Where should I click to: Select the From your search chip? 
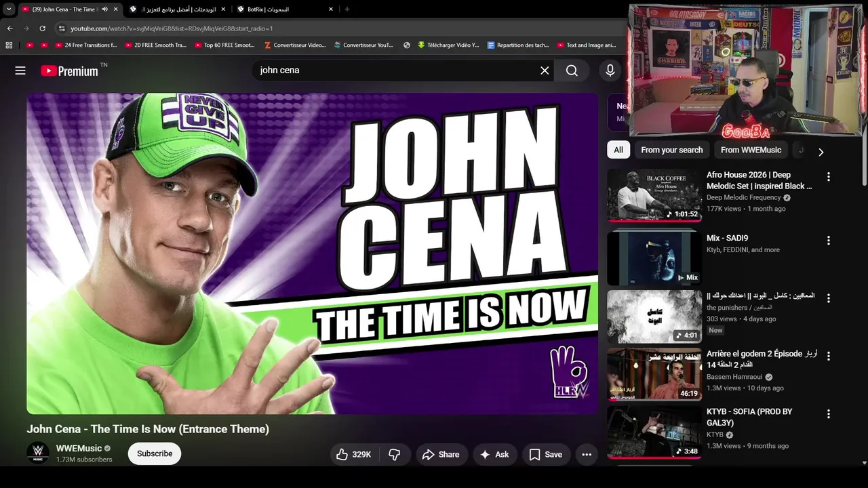tap(672, 150)
